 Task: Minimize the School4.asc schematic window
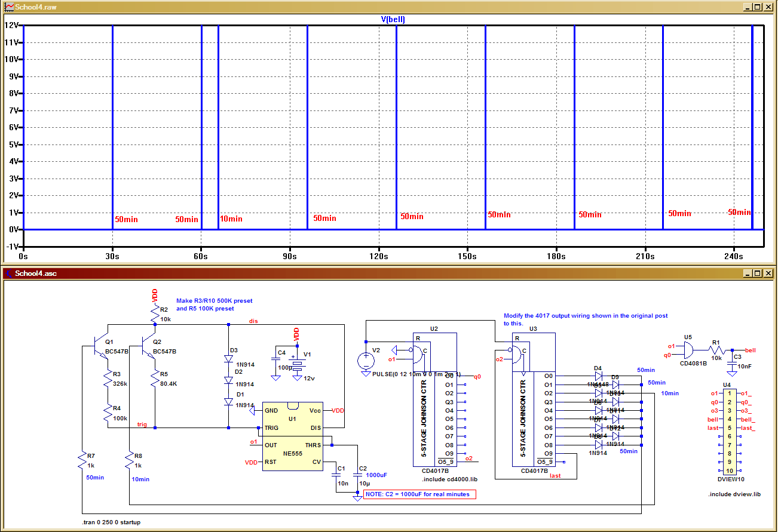747,273
